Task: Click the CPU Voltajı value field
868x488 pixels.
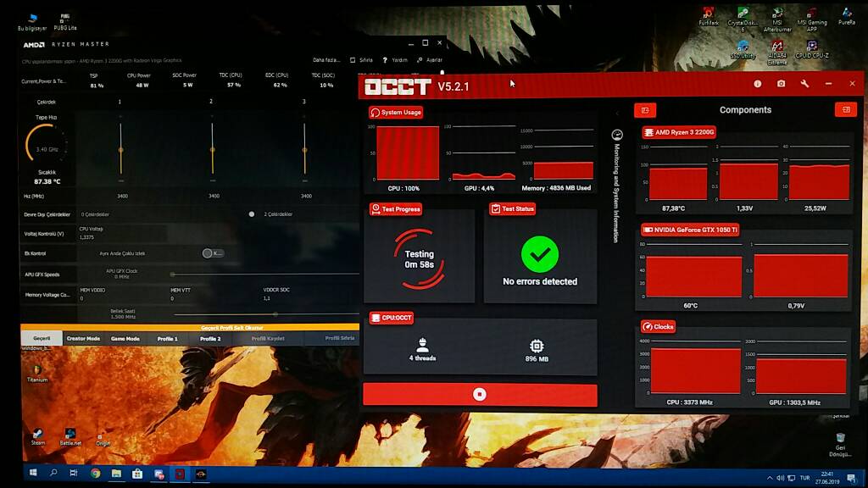Action: (122, 237)
